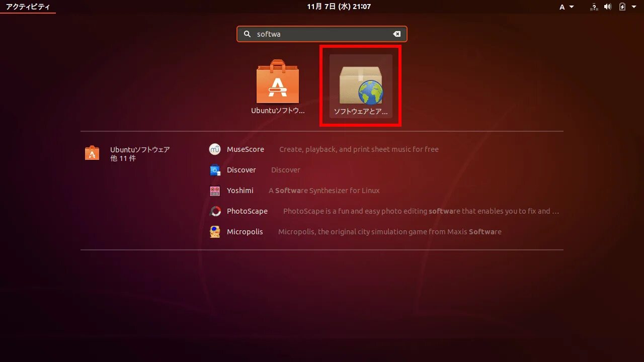644x362 pixels.
Task: Expand the system menu arrow at top right
Action: [634, 7]
